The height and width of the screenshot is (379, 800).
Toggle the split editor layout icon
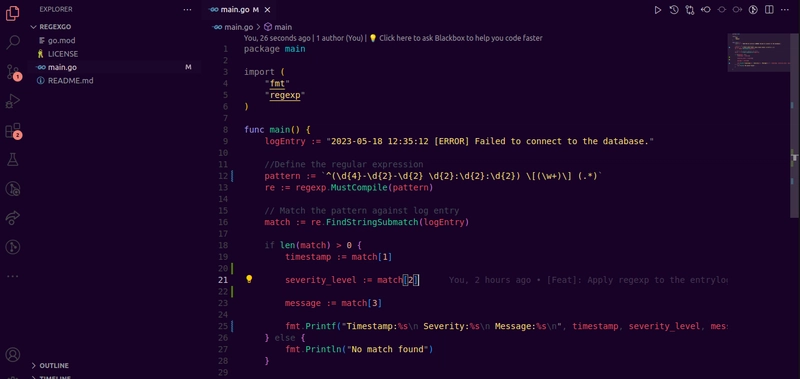(x=769, y=10)
